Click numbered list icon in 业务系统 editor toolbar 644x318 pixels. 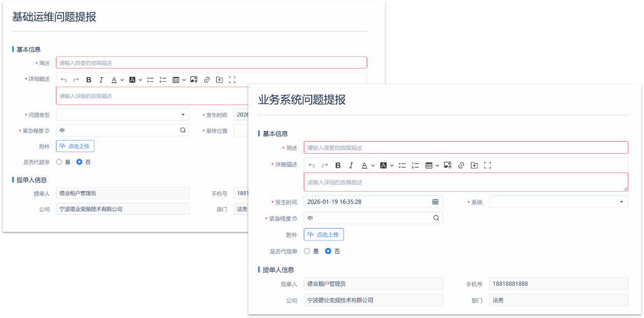(x=415, y=165)
